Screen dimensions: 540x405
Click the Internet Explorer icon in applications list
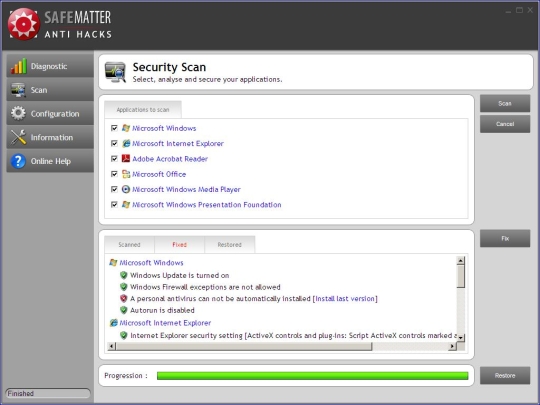126,143
